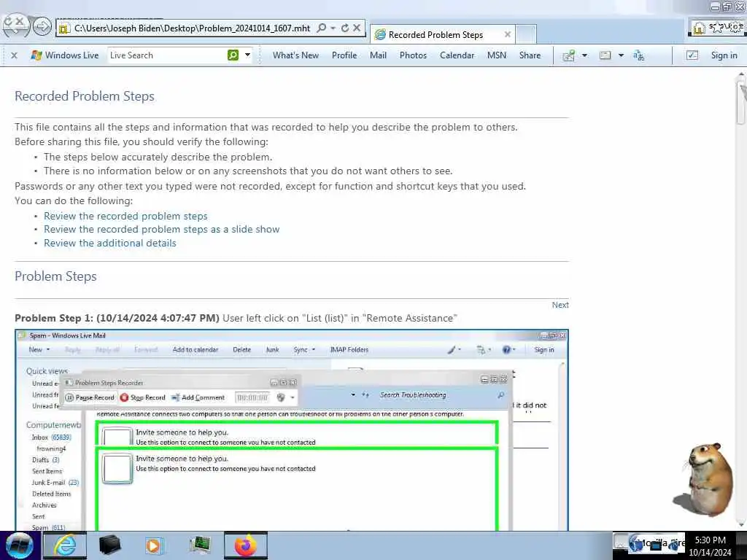Open Windows Media Player from taskbar
747x560 pixels.
tap(154, 545)
